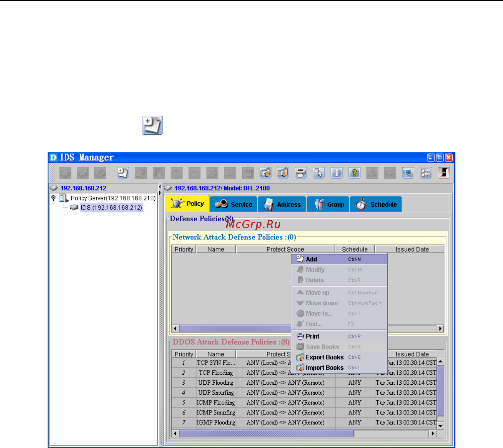Select the UDP Flooding policy row
The height and width of the screenshot is (448, 503).
pyautogui.click(x=304, y=383)
